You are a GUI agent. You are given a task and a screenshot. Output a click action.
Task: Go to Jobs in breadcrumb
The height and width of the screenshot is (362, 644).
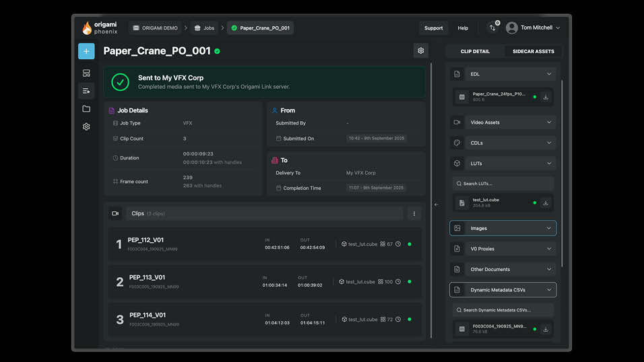pos(204,28)
